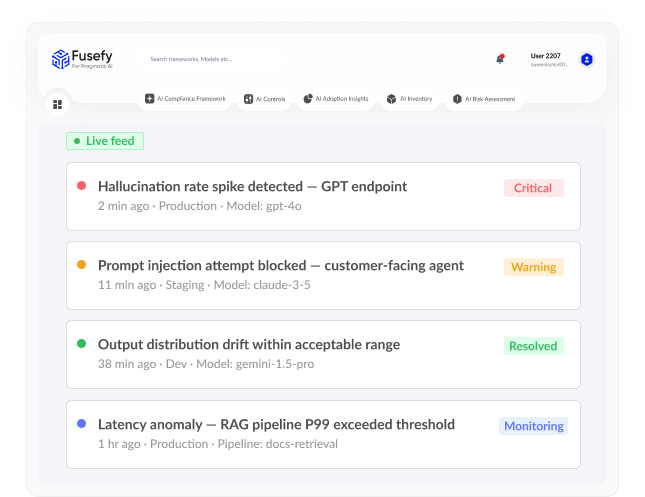Open the AI Inventory tab
The width and height of the screenshot is (645, 497).
pyautogui.click(x=410, y=99)
